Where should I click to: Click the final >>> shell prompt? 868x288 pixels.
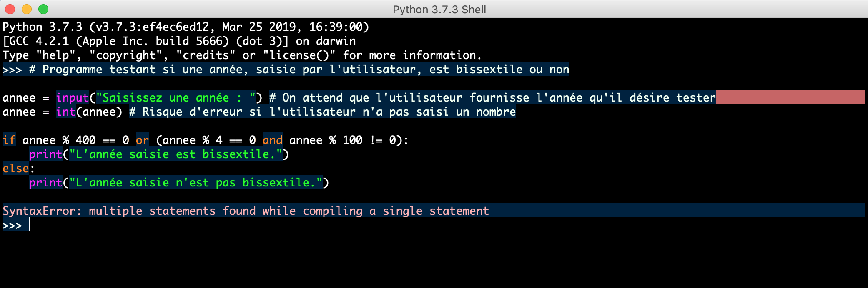tap(13, 224)
